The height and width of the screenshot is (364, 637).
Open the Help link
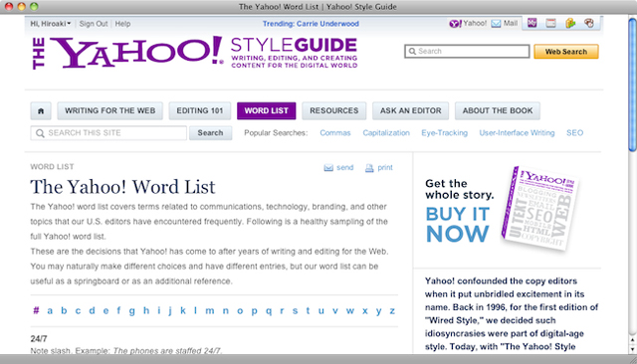tap(122, 24)
